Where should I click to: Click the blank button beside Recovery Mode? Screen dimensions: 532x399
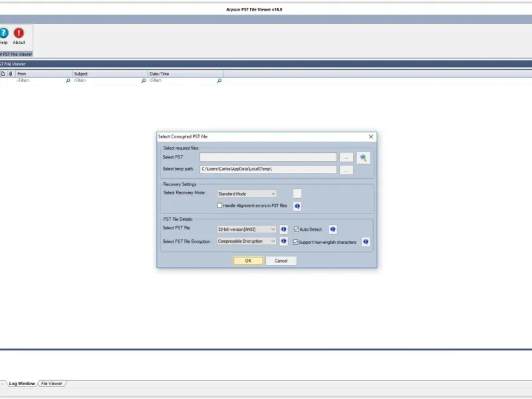pyautogui.click(x=297, y=194)
